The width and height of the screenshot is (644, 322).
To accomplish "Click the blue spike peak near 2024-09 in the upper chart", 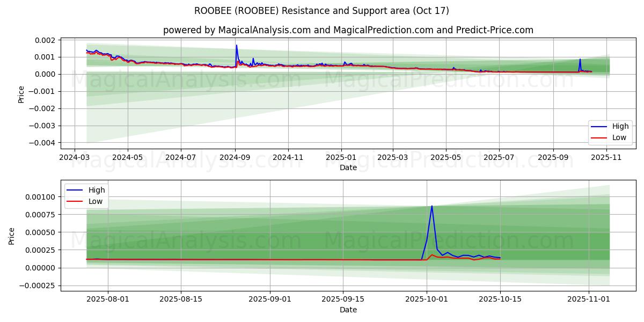I will [x=236, y=46].
